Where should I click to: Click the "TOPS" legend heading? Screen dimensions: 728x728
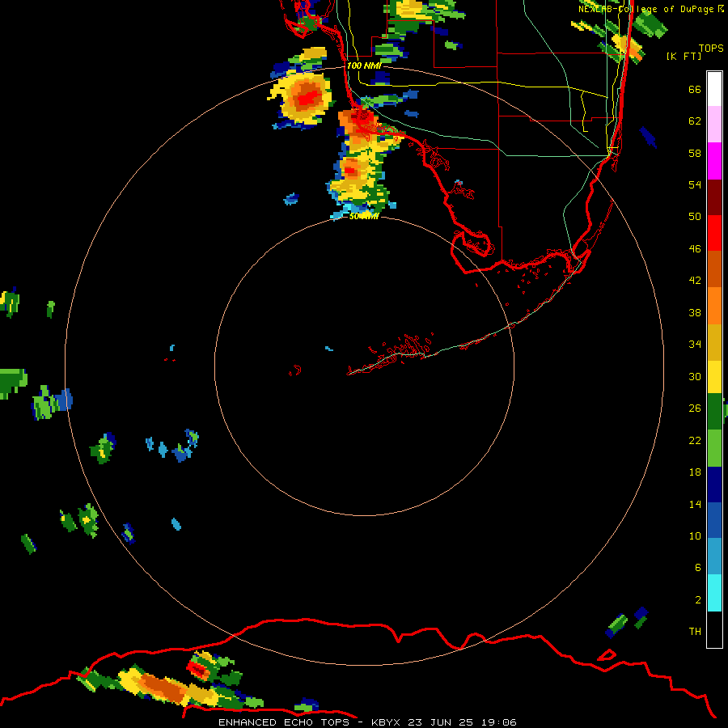(x=711, y=48)
